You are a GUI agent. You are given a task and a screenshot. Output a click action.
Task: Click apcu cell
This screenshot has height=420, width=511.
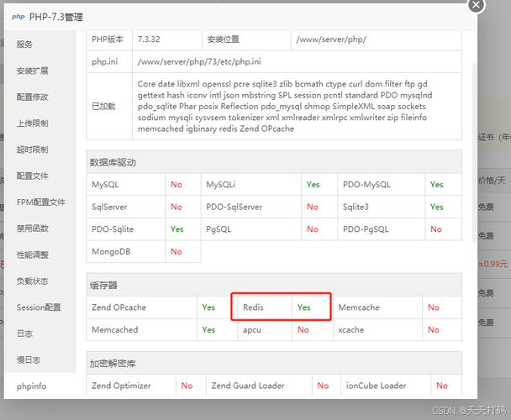click(265, 330)
